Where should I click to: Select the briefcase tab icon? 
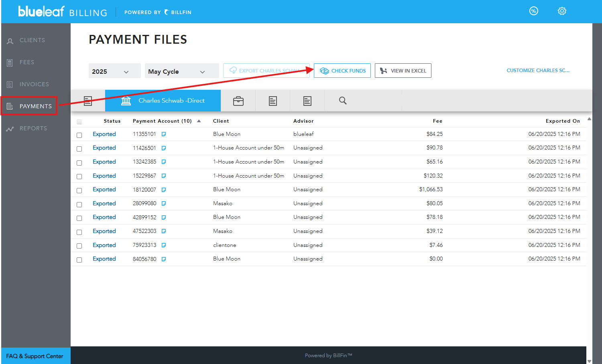pos(238,101)
